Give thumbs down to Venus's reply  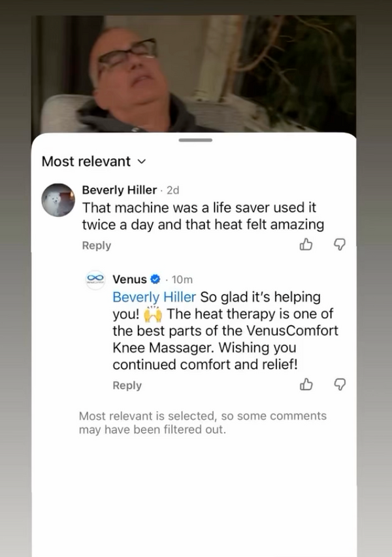340,384
